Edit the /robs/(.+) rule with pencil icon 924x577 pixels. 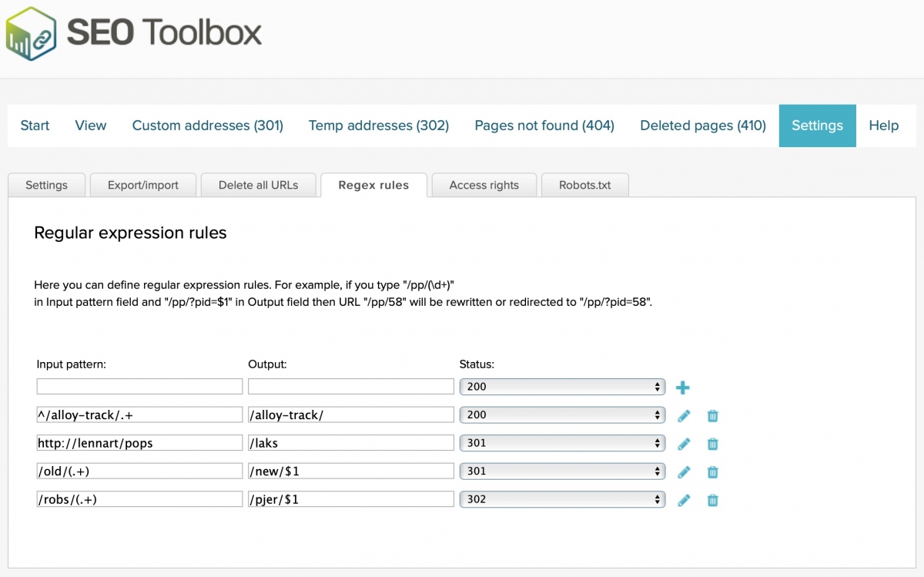(x=684, y=499)
